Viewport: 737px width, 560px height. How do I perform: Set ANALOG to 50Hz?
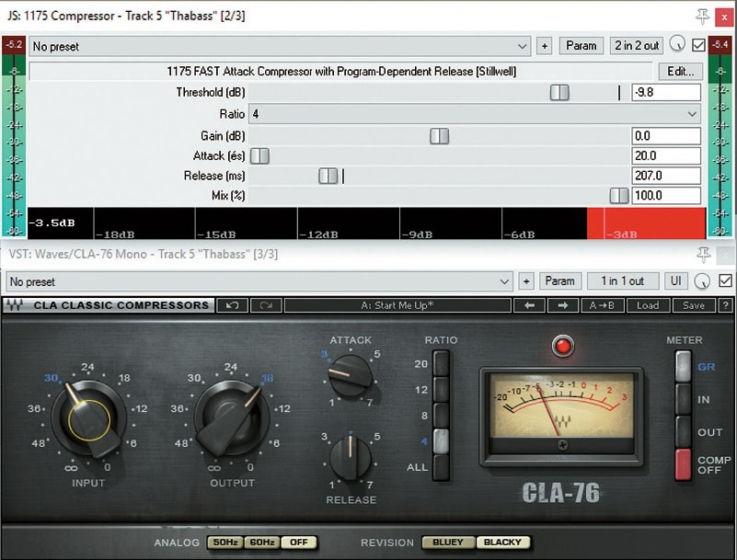tap(225, 543)
